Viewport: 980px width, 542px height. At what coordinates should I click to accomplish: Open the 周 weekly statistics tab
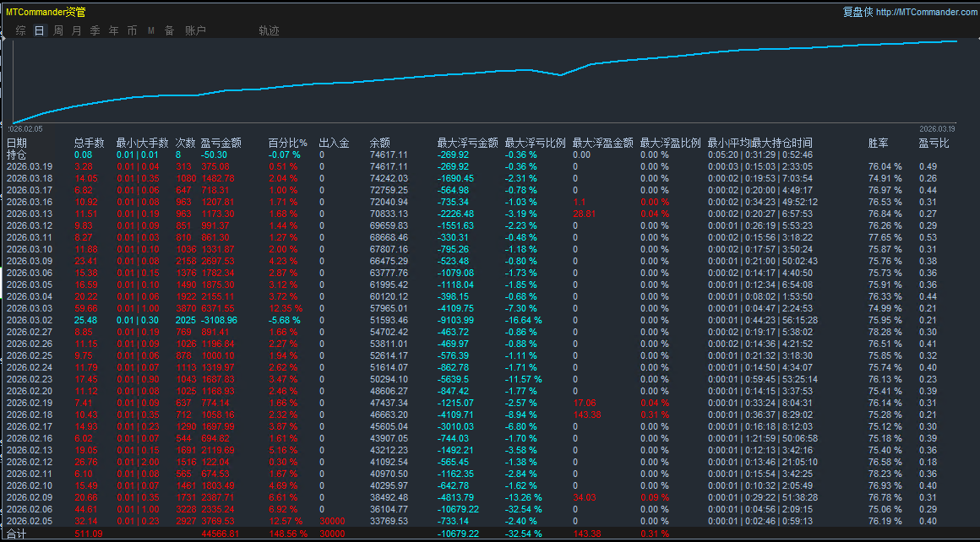(x=58, y=30)
